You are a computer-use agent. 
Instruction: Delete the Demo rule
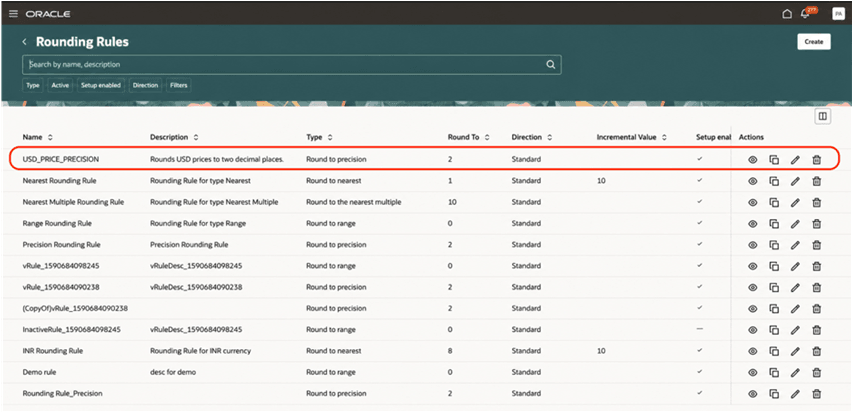[x=816, y=372]
